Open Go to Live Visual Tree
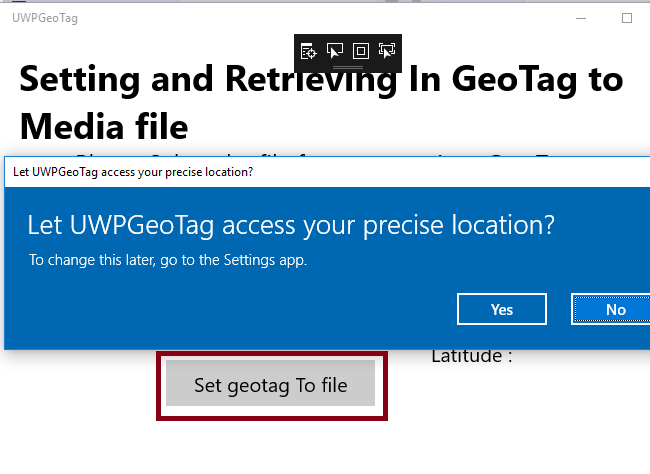Screen dimensions: 650x474 click(x=309, y=49)
